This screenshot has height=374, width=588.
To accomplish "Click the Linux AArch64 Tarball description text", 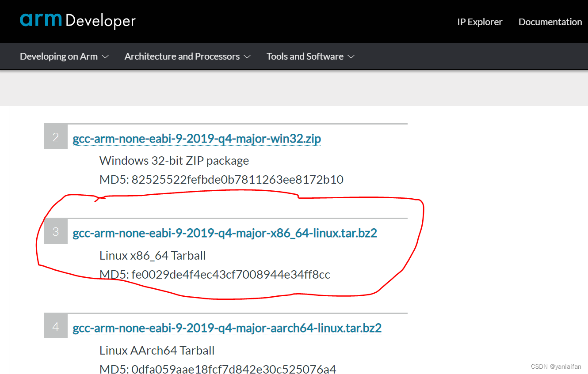I will tap(157, 350).
